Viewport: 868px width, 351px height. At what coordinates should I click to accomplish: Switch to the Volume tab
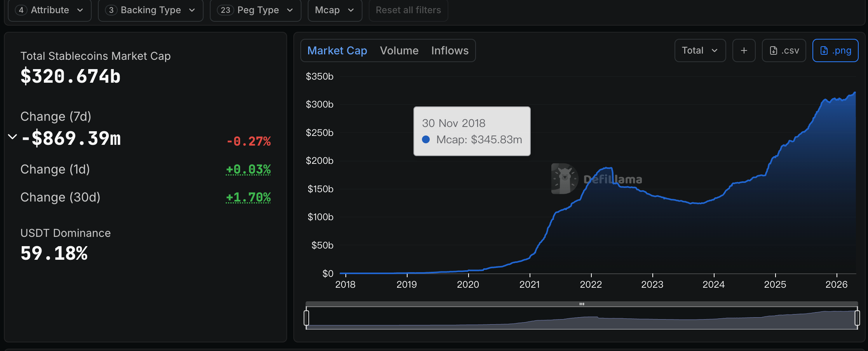[399, 50]
